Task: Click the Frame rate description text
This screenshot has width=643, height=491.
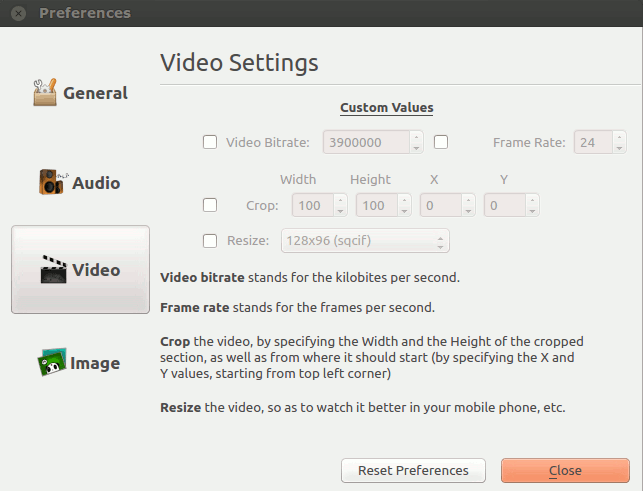Action: coord(297,308)
